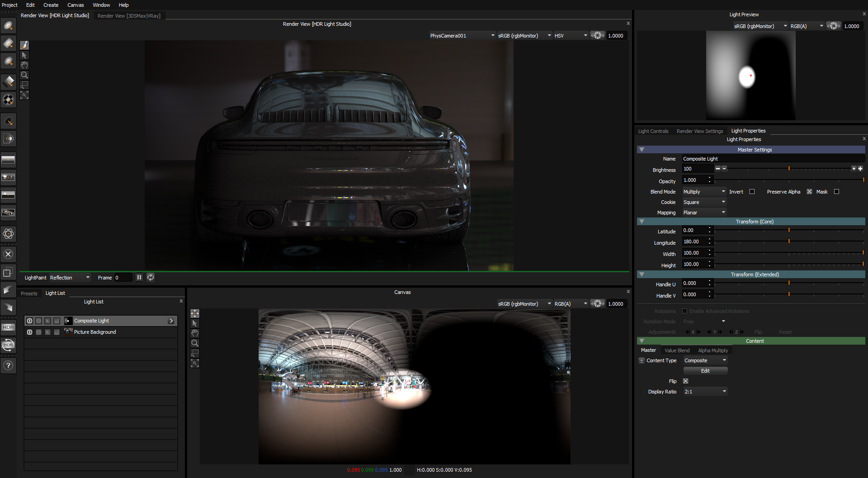868x478 pixels.
Task: Open the Create menu
Action: 51,5
